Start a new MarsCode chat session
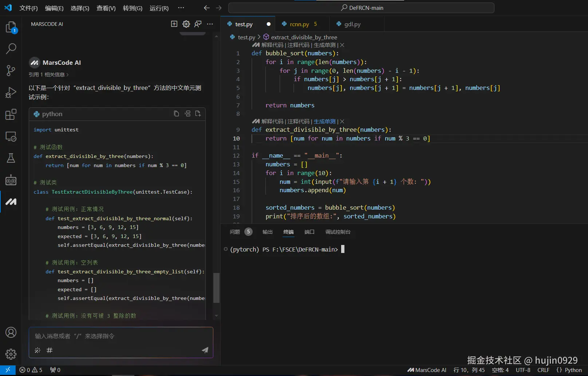 click(x=174, y=24)
